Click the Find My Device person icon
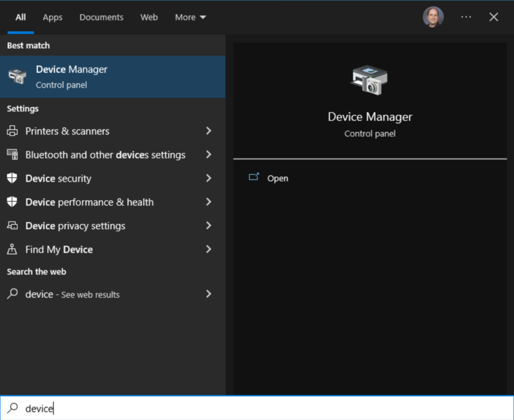 [12, 249]
